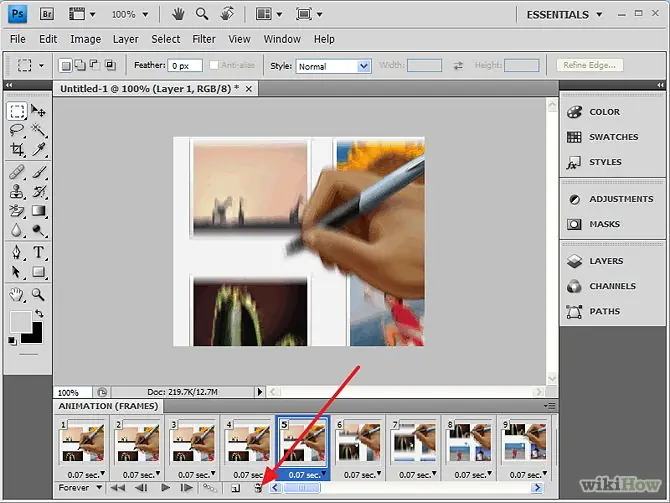Select the Lasso tool
This screenshot has width=670, height=503.
17,130
